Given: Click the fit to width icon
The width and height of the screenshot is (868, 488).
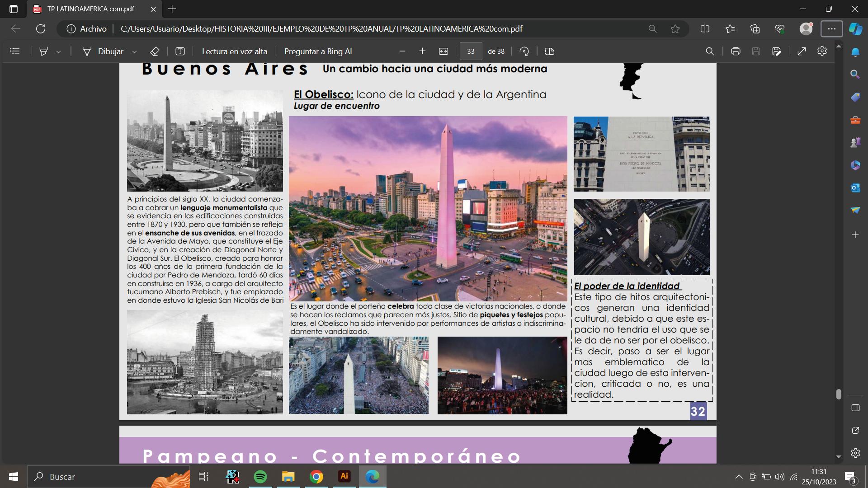Looking at the screenshot, I should pyautogui.click(x=443, y=52).
